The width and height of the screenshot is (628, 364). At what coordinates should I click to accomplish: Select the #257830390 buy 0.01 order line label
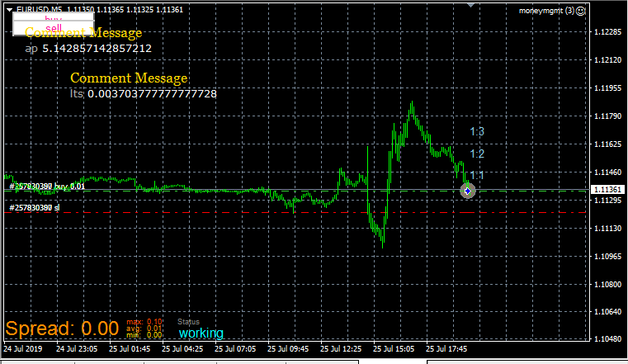(x=47, y=187)
